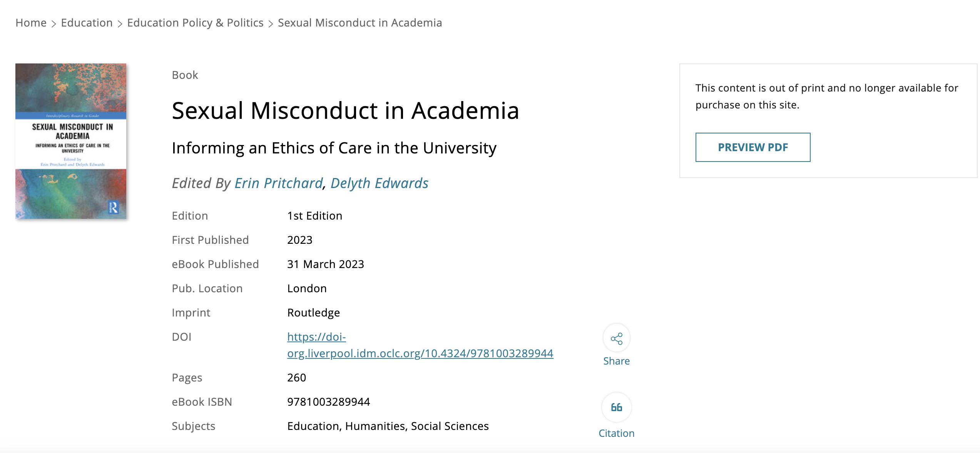This screenshot has width=980, height=453.
Task: Click the eBook ISBN number 9781003289944
Action: click(328, 402)
